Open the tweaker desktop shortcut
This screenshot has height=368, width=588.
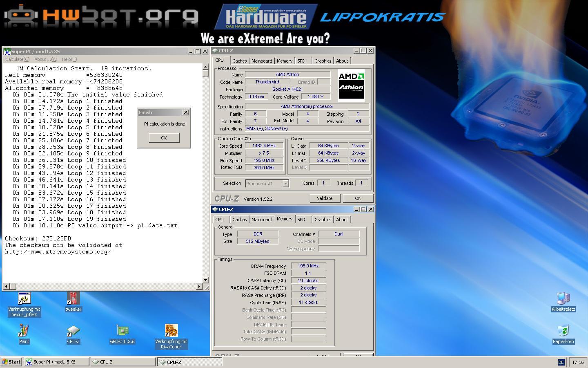[73, 299]
